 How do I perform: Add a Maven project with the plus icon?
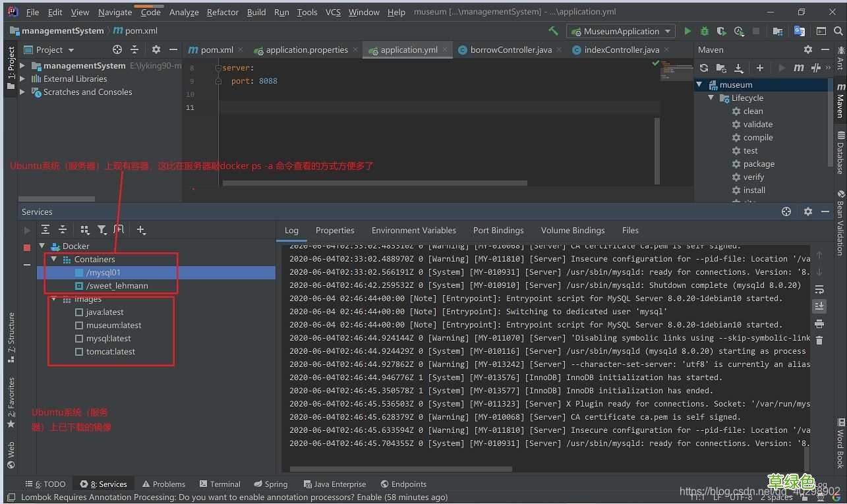[760, 68]
